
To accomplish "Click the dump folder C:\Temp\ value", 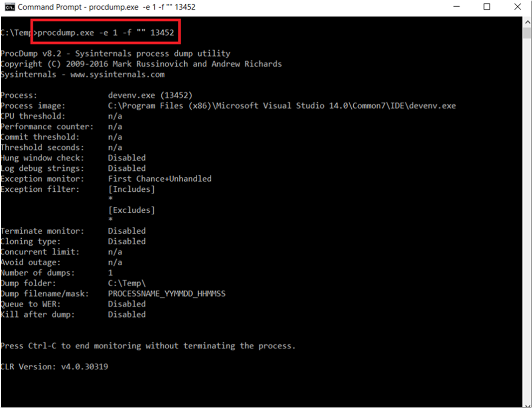I will [127, 283].
